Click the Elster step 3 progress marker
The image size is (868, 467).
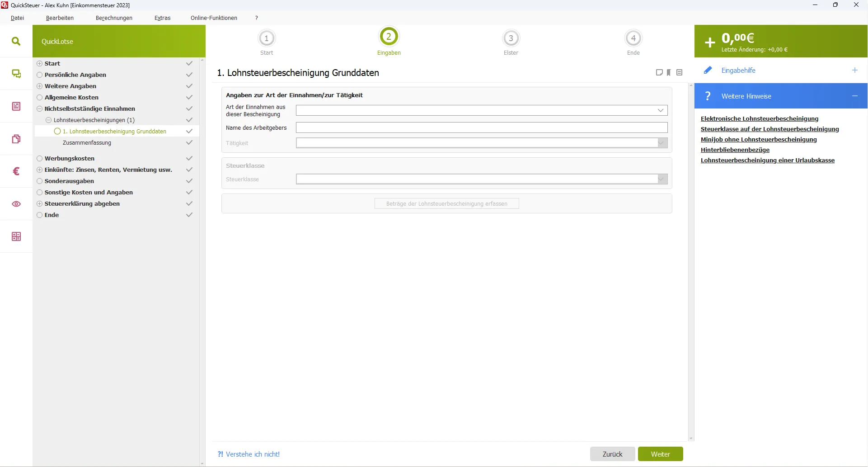[x=511, y=38]
